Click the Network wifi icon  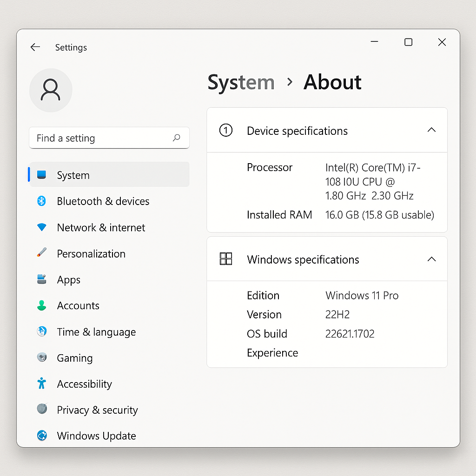(x=41, y=227)
